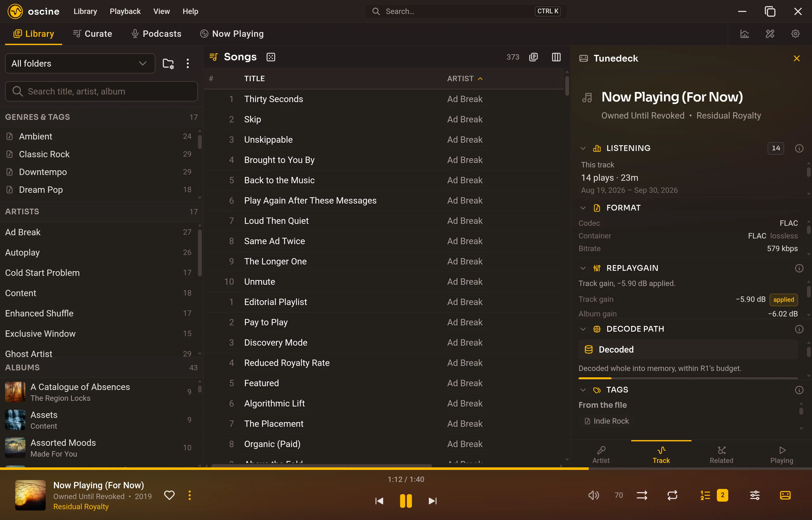This screenshot has height=520, width=812.
Task: Collapse the LISTENING section
Action: [x=583, y=148]
